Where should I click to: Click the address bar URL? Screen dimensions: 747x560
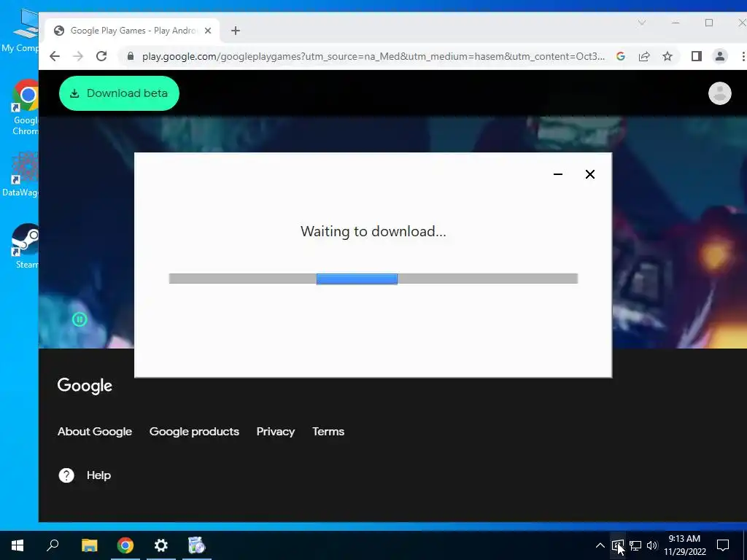[x=373, y=56]
